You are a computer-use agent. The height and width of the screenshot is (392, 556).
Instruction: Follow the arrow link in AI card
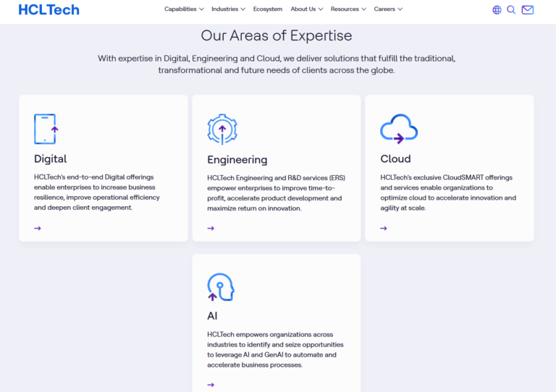coord(211,385)
